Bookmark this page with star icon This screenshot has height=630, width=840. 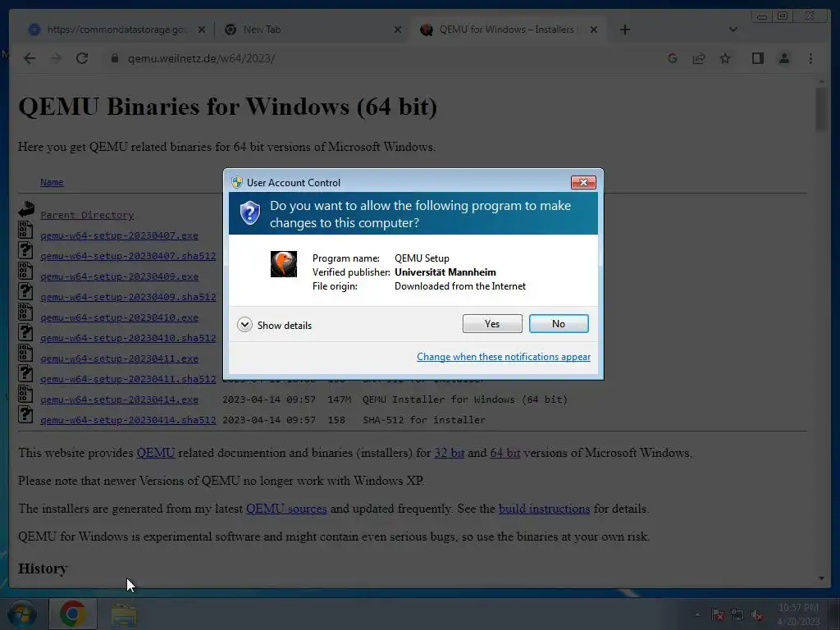725,58
